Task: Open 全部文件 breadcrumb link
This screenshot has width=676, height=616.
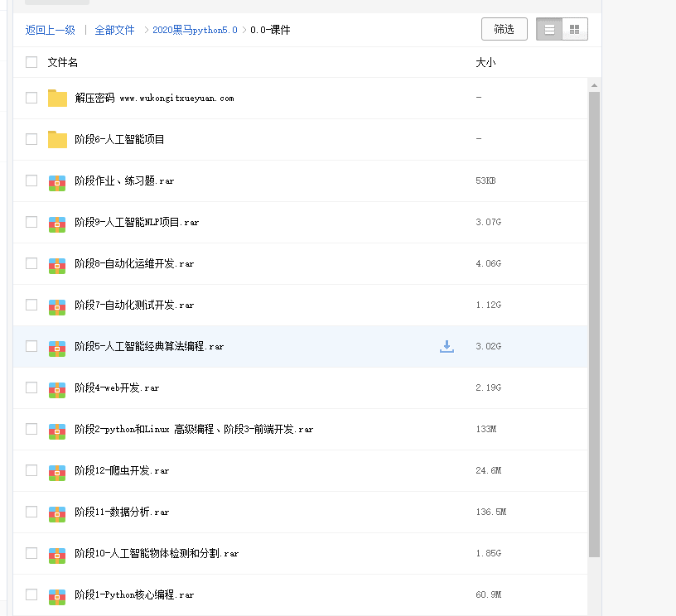Action: coord(114,30)
